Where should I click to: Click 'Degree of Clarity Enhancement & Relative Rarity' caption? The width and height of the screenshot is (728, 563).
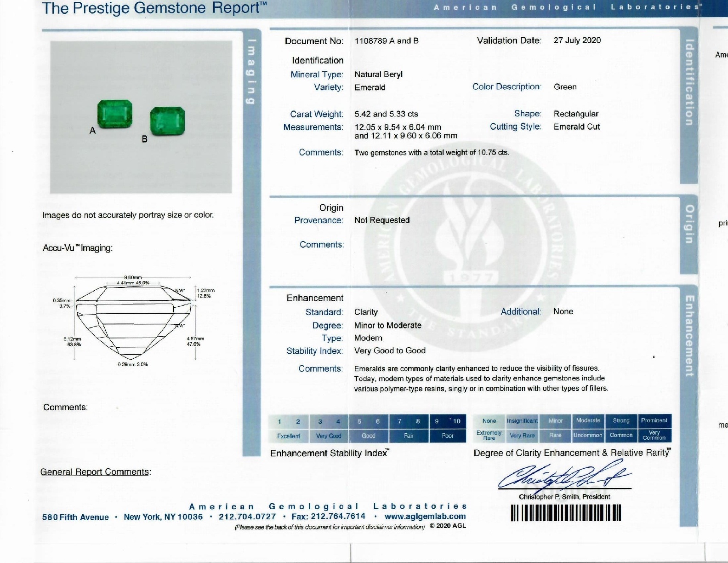572,453
